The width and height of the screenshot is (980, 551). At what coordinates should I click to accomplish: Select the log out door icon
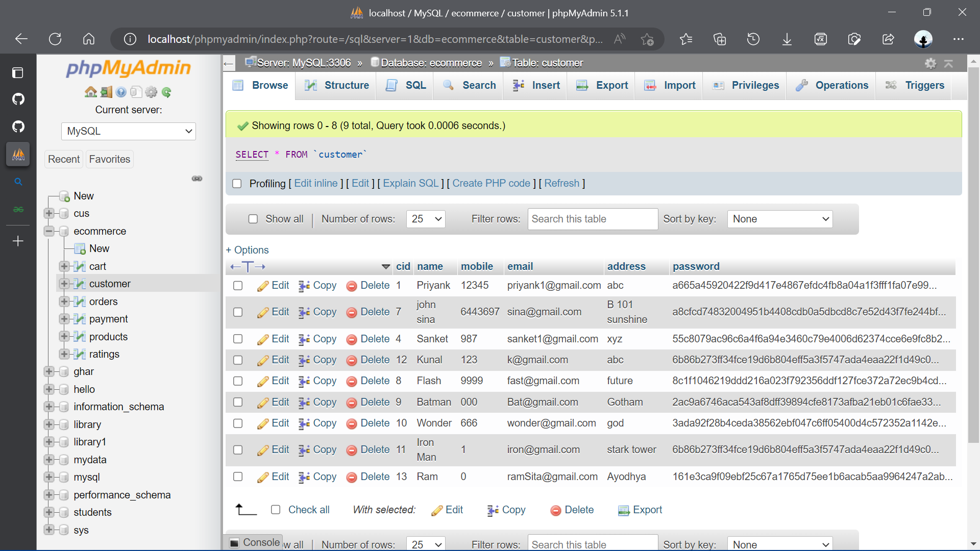tap(106, 92)
